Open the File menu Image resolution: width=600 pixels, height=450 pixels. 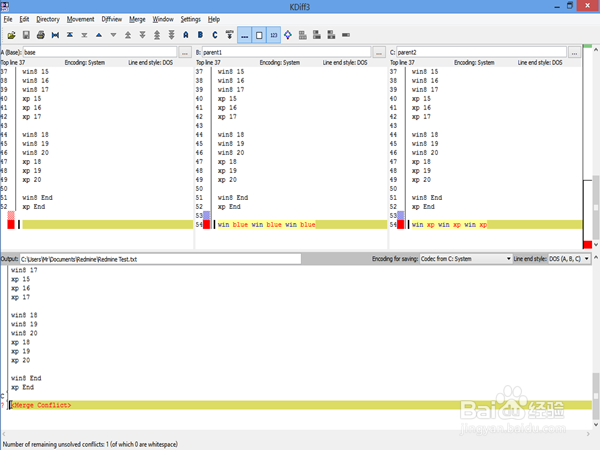[x=8, y=19]
